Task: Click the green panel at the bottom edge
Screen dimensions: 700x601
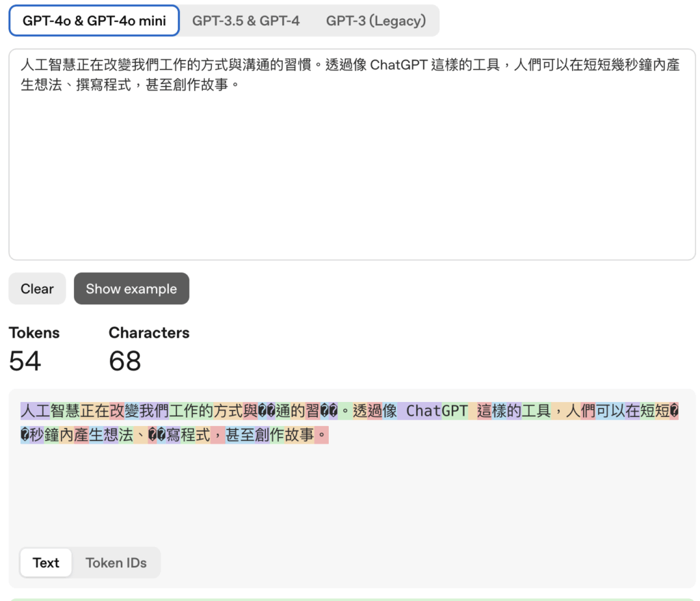Action: click(x=350, y=598)
